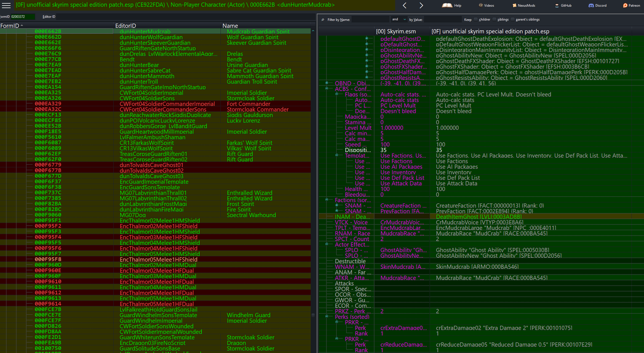Collapse the Template Flags node

click(x=337, y=156)
